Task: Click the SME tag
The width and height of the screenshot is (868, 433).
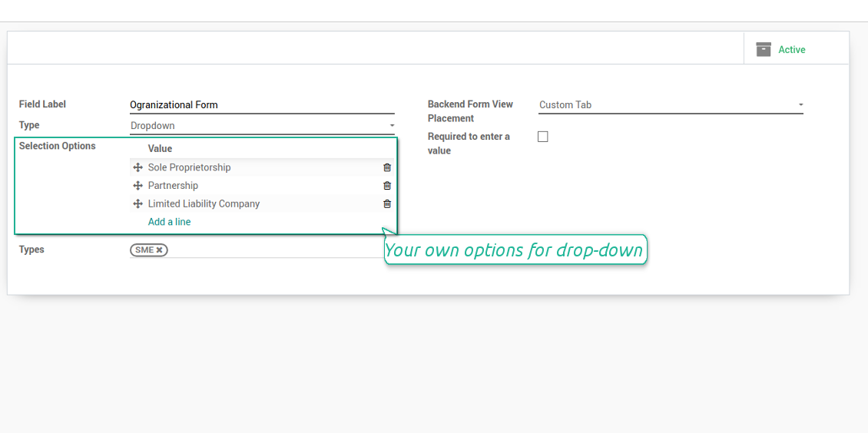Action: tap(144, 250)
